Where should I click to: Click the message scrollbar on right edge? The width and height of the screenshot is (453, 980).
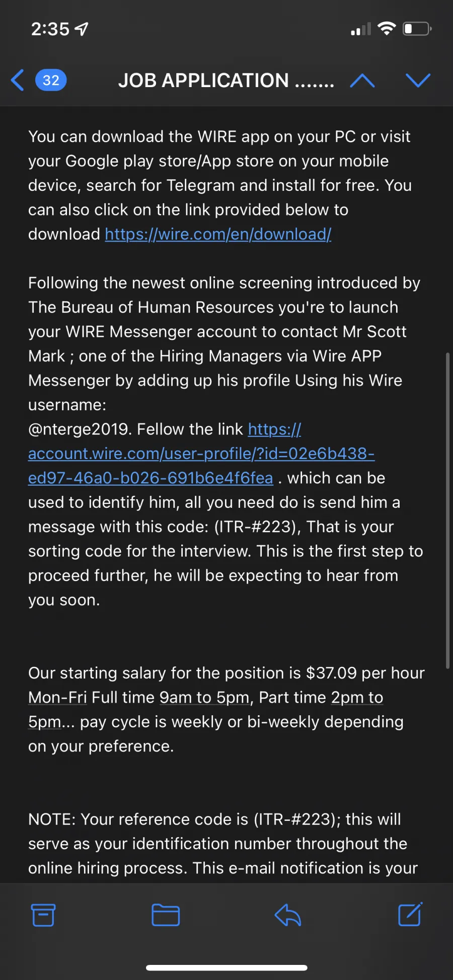click(447, 510)
